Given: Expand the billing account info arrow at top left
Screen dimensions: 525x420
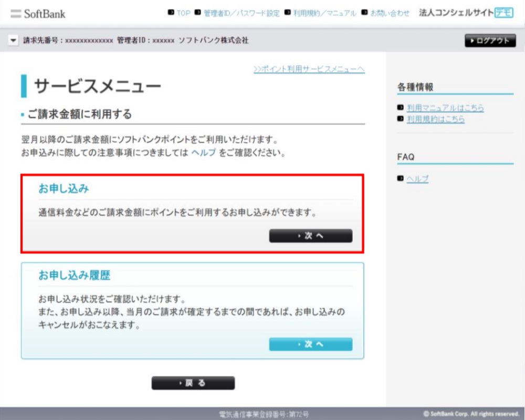Looking at the screenshot, I should pyautogui.click(x=13, y=40).
